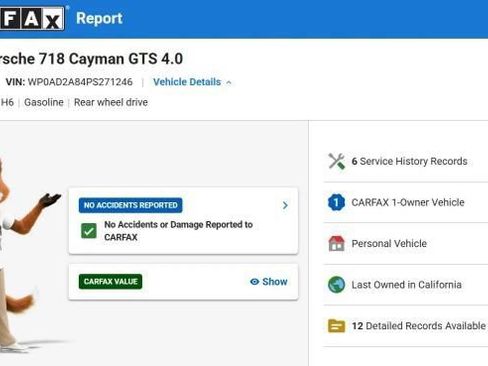Select the VIN number WP0AD2A84PS271246

(x=80, y=82)
